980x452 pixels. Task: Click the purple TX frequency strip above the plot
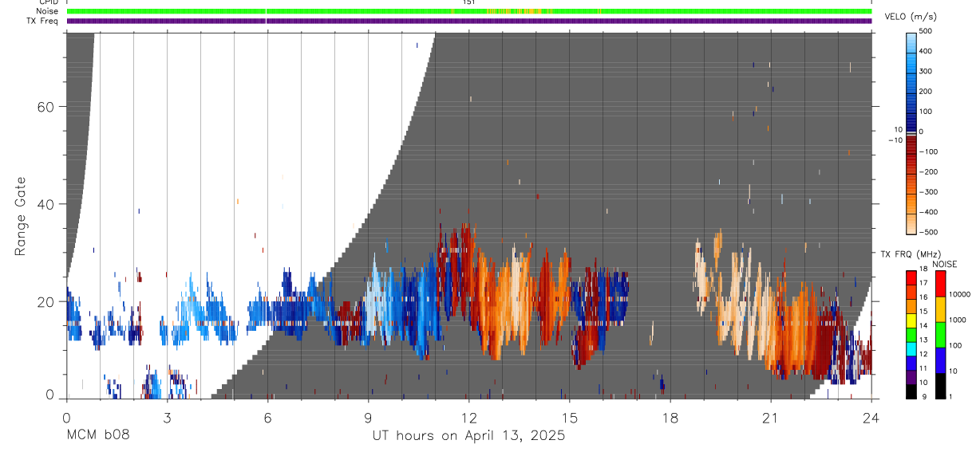[469, 21]
